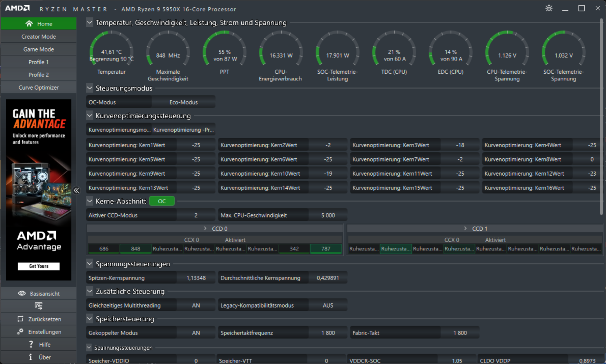Viewport: 606px width, 364px height.
Task: Click the Über info icon
Action: click(31, 357)
